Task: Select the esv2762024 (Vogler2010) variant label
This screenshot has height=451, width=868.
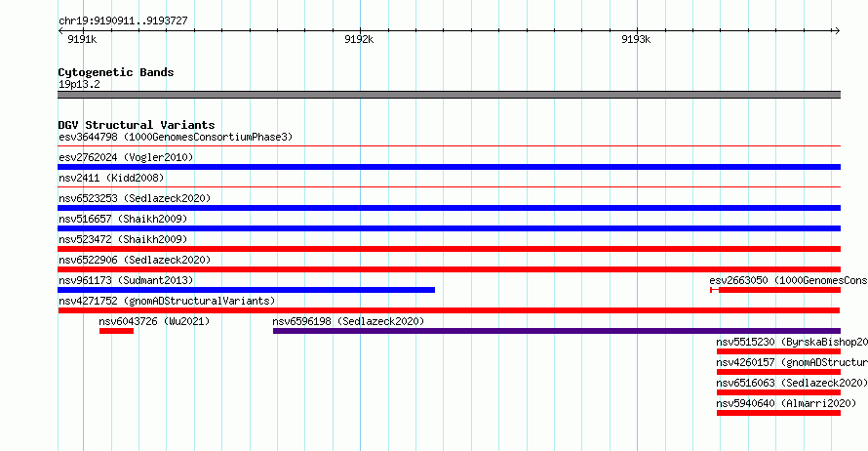Action: [x=126, y=157]
